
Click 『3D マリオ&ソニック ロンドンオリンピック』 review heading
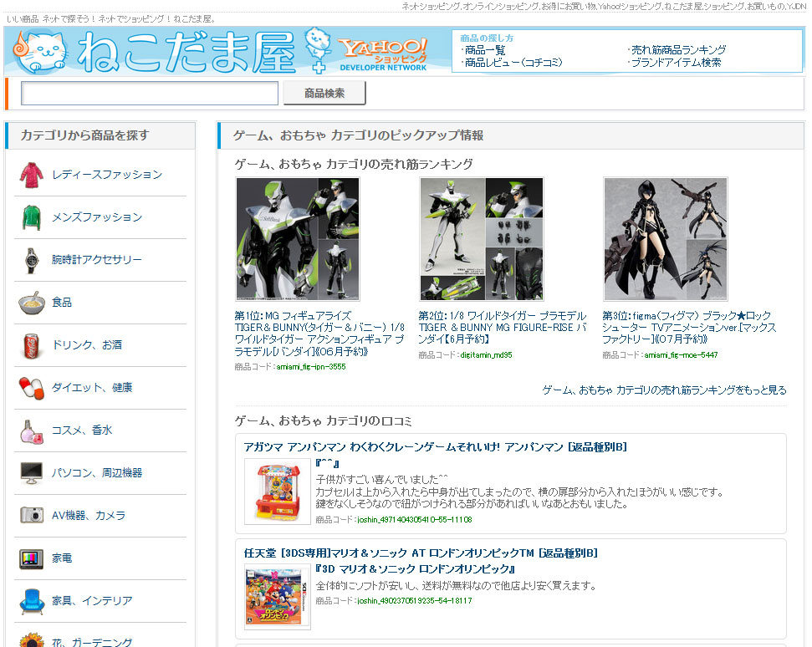(x=416, y=569)
